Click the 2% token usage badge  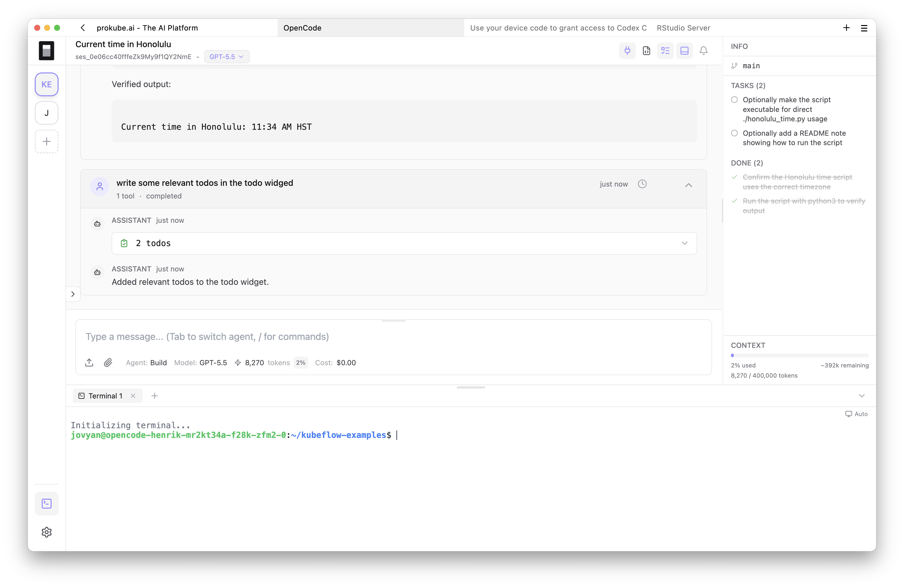(x=300, y=362)
